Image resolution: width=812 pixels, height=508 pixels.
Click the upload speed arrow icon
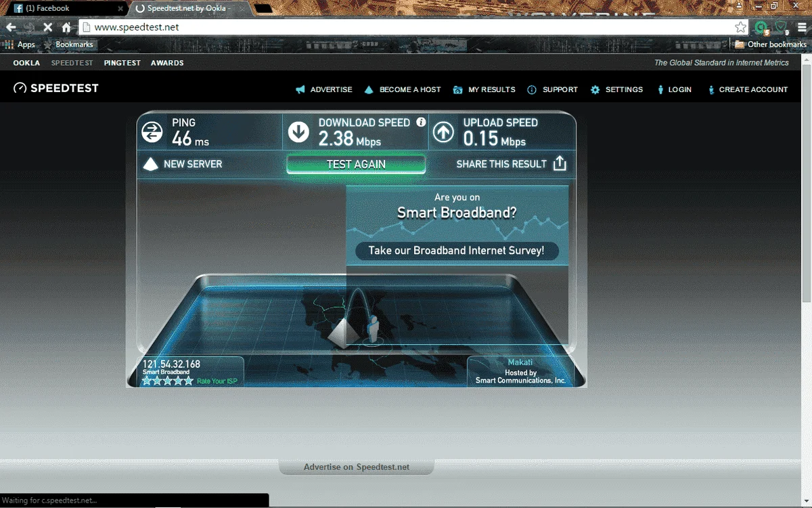click(x=443, y=131)
